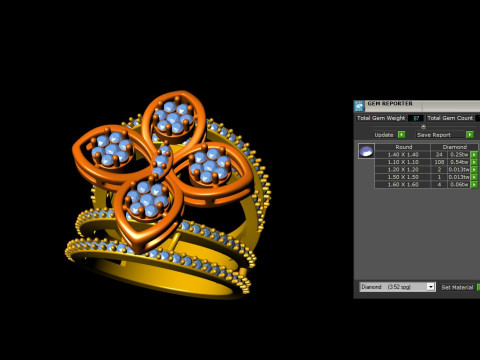Image resolution: width=480 pixels, height=360 pixels.
Task: Click the 0.54tw weight cell
Action: [459, 162]
